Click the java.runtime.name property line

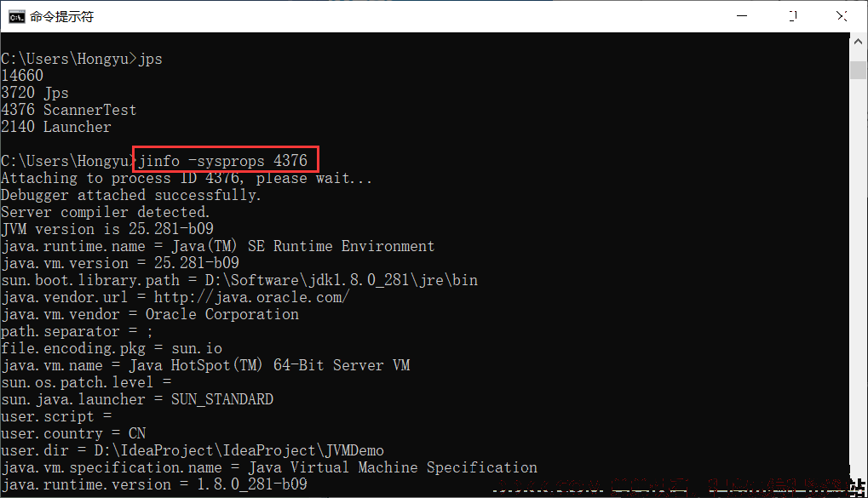217,246
